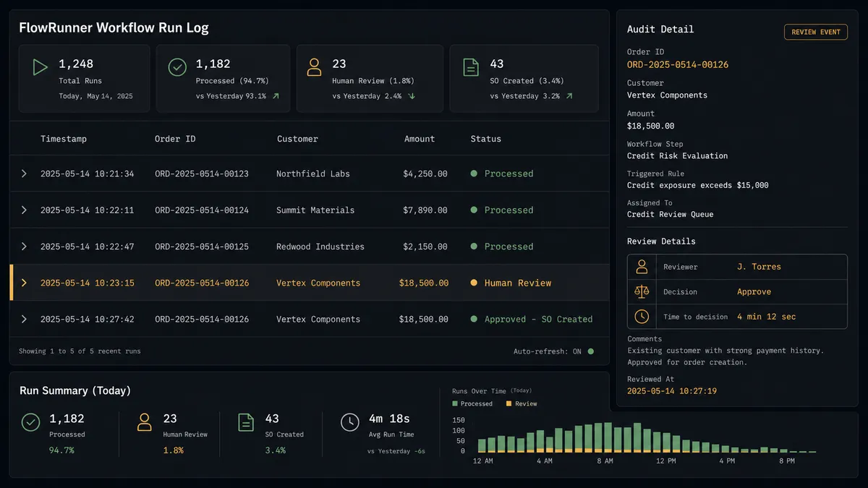Toggle the Auto-refresh ON indicator

(590, 351)
